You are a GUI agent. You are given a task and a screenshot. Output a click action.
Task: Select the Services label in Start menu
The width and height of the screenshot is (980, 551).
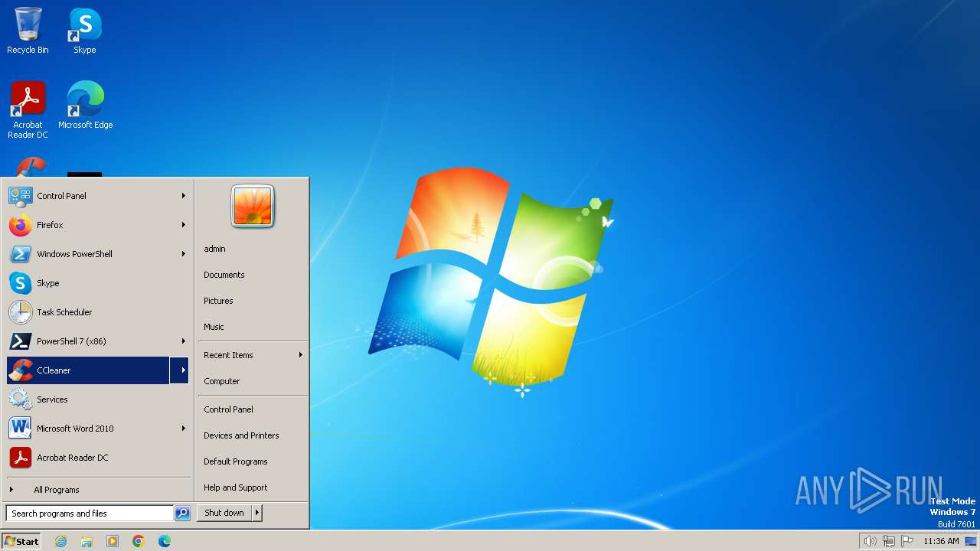pos(52,399)
